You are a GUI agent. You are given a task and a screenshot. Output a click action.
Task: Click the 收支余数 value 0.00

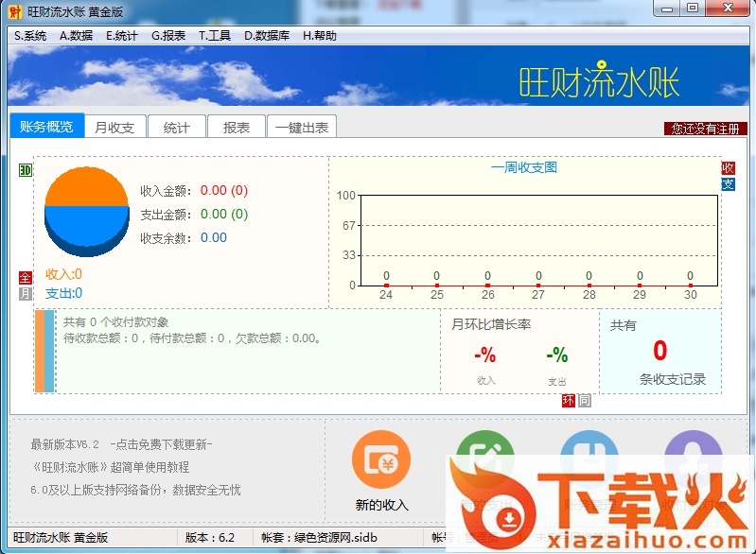214,237
